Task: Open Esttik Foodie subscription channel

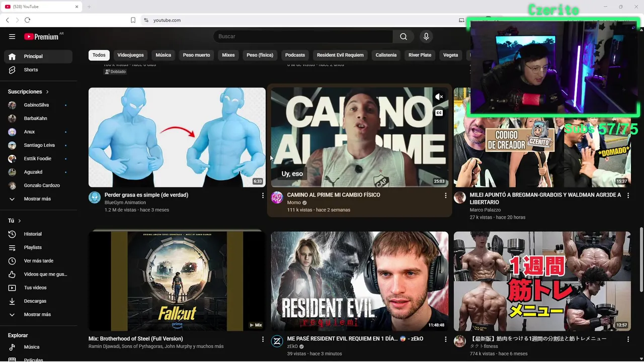Action: (x=38, y=158)
